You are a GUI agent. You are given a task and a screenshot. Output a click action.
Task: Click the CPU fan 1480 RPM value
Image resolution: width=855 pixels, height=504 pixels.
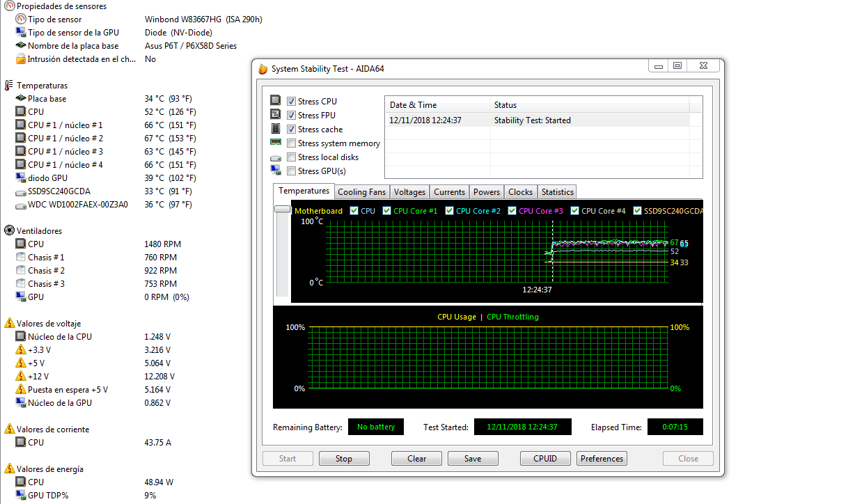point(163,244)
